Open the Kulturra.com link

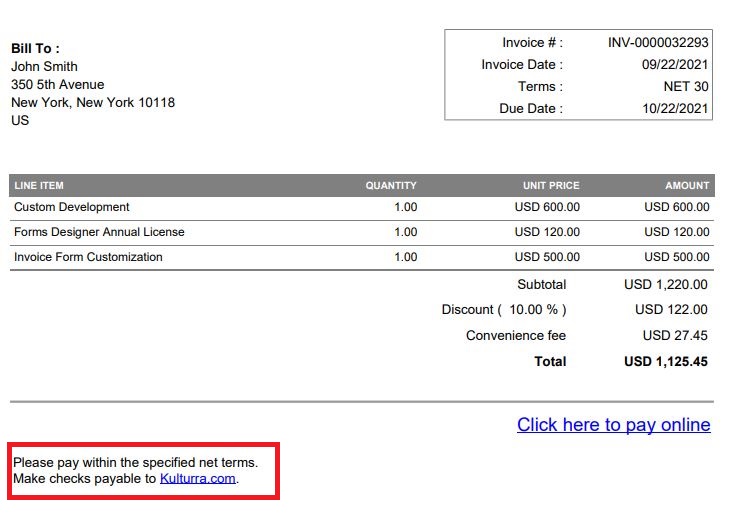(198, 479)
